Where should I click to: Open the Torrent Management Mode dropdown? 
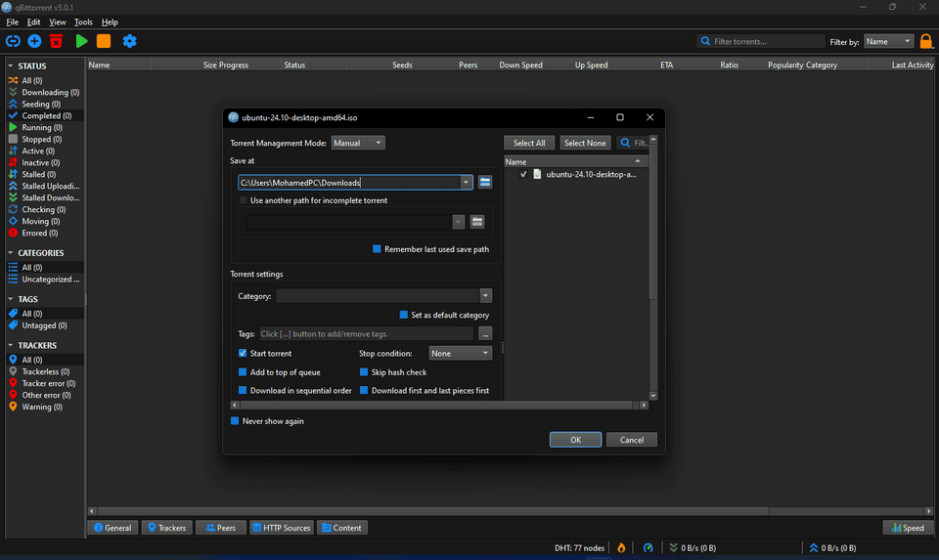pyautogui.click(x=358, y=143)
